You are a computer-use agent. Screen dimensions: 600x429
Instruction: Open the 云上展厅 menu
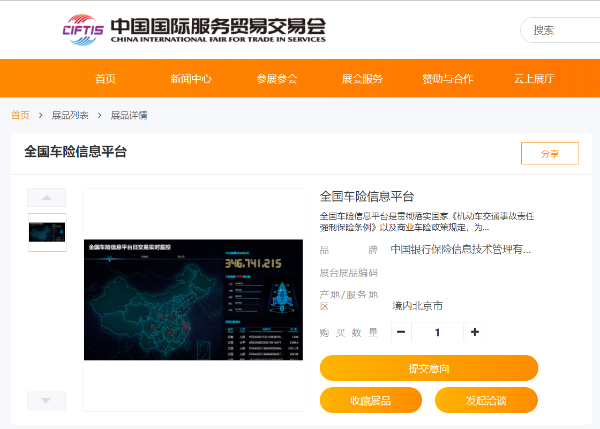tap(534, 79)
